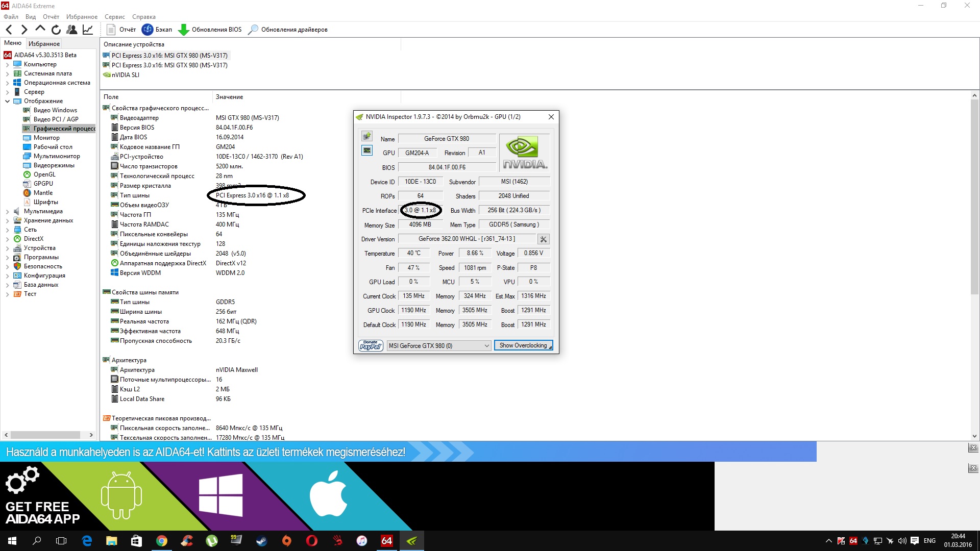Image resolution: width=980 pixels, height=551 pixels.
Task: Switch to the Избранное tab
Action: (x=44, y=44)
